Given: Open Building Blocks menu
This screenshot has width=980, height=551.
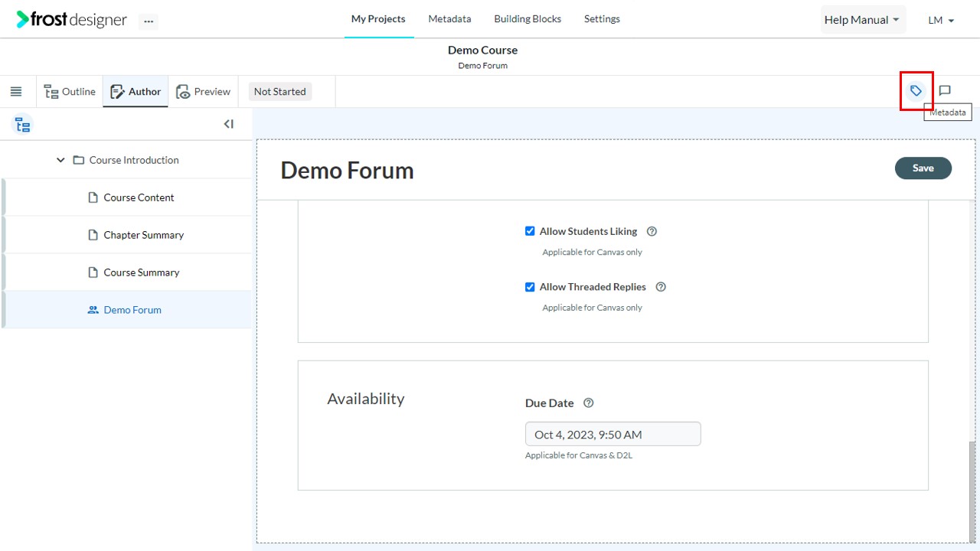Looking at the screenshot, I should [528, 19].
